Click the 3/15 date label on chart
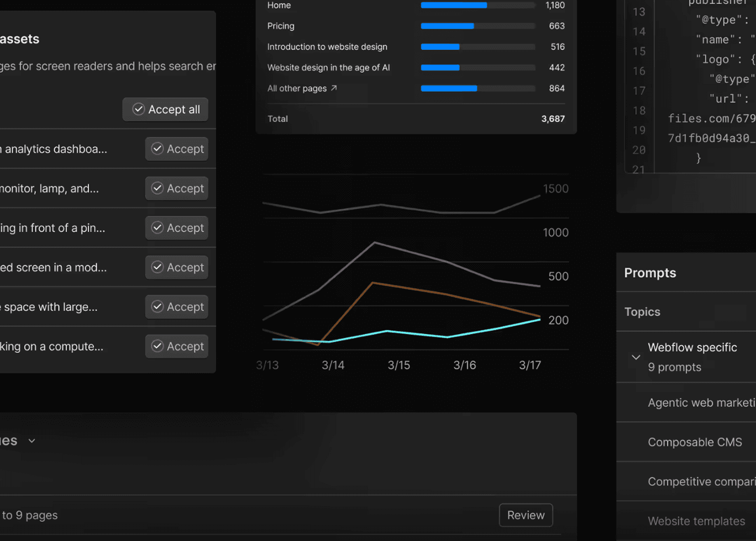This screenshot has width=756, height=541. [398, 365]
